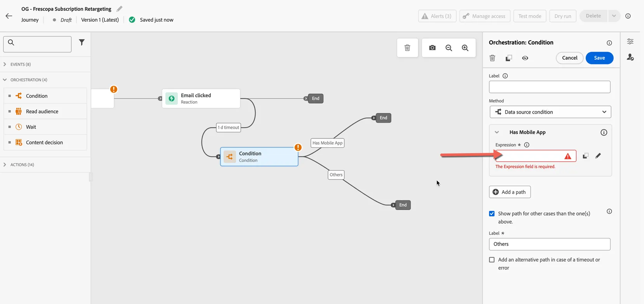Open the dropdown arrow beside Delete
The height and width of the screenshot is (304, 644).
point(614,16)
